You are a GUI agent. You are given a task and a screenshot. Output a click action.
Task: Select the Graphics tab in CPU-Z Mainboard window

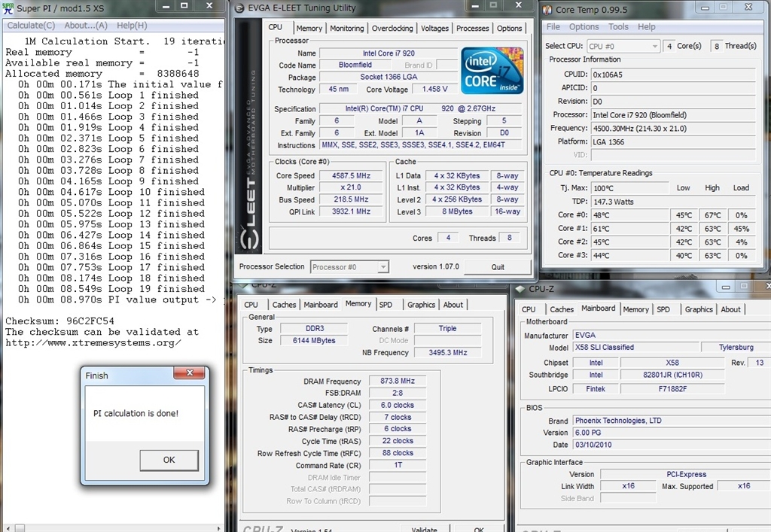pos(698,309)
